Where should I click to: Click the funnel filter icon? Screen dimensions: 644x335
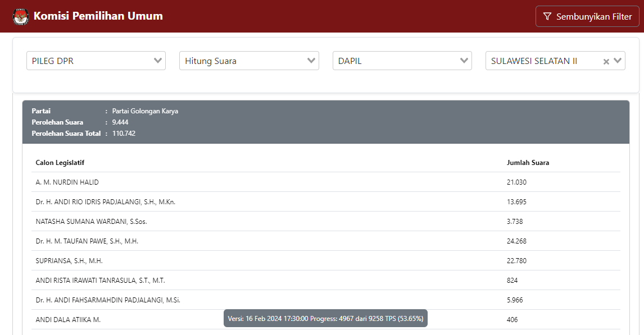[x=547, y=17]
